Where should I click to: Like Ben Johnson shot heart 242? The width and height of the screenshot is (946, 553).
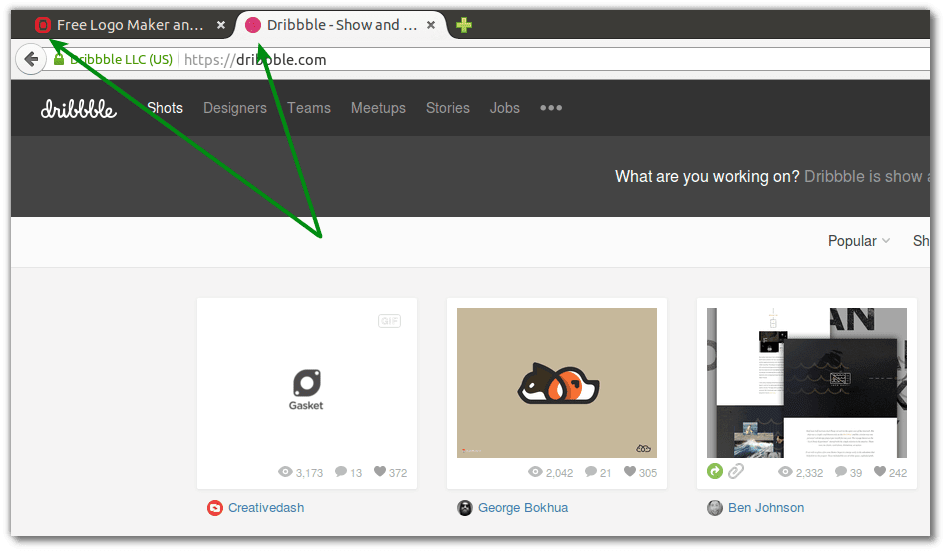pos(880,471)
